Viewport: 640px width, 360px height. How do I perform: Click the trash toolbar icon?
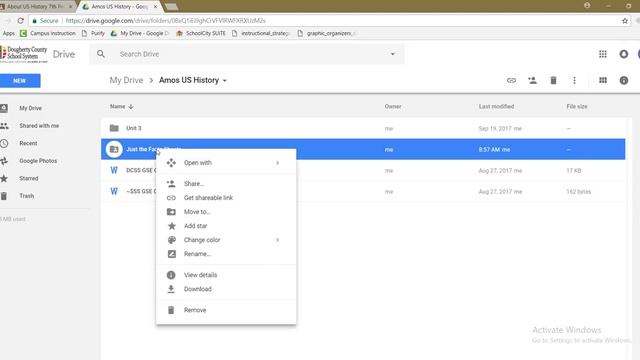tap(553, 80)
